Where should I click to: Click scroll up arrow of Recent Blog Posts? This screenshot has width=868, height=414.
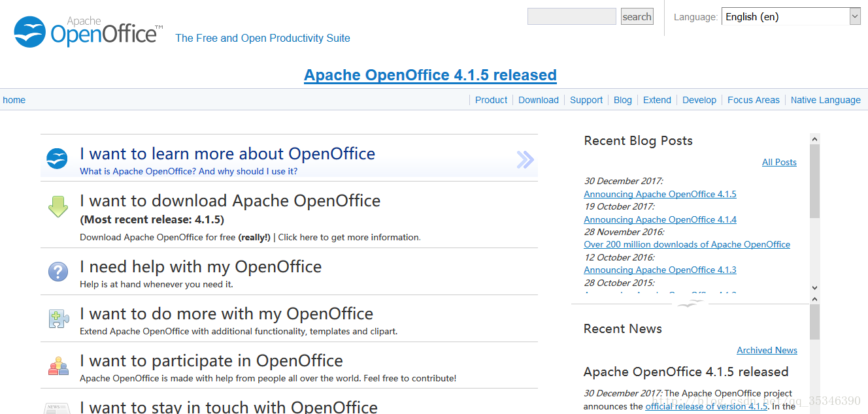[814, 139]
